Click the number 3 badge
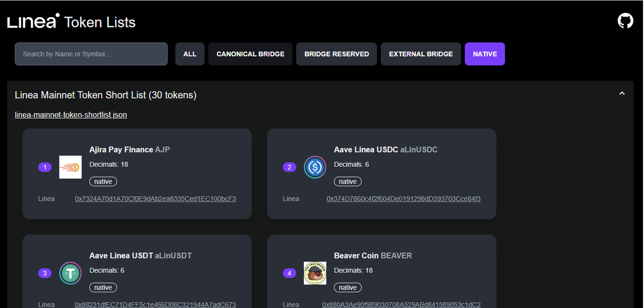This screenshot has width=644, height=308. tap(45, 274)
